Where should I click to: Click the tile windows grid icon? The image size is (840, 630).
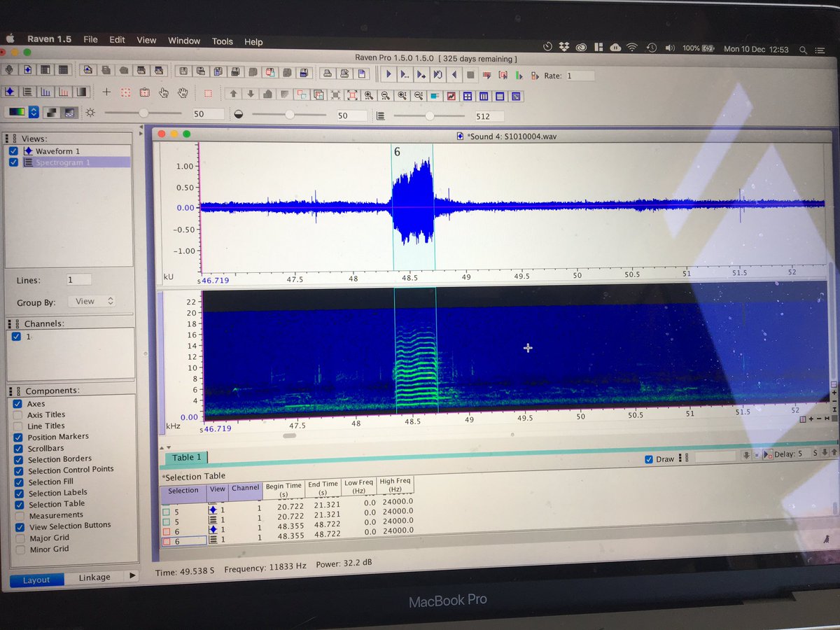pyautogui.click(x=467, y=96)
